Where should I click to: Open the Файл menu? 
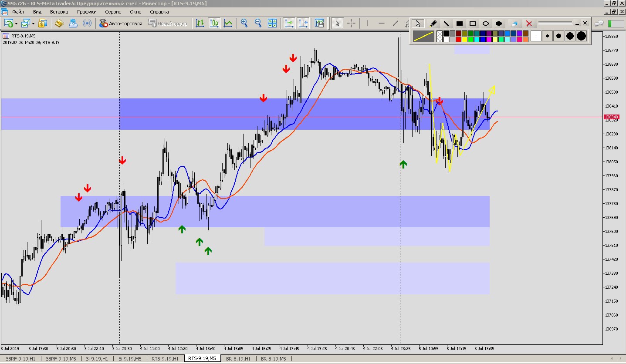[x=18, y=12]
